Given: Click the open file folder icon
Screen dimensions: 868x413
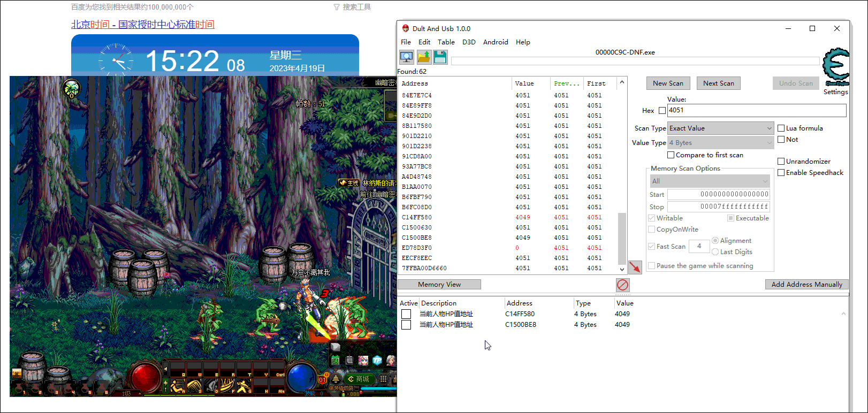Looking at the screenshot, I should [x=424, y=57].
